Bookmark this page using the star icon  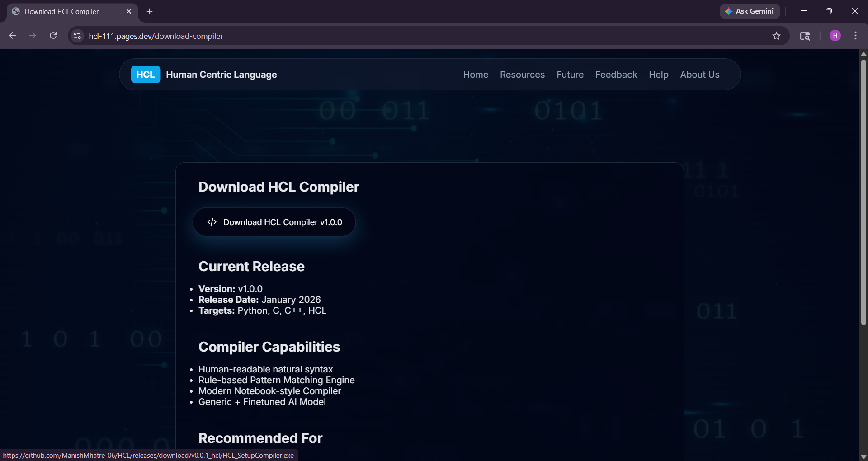pos(777,36)
